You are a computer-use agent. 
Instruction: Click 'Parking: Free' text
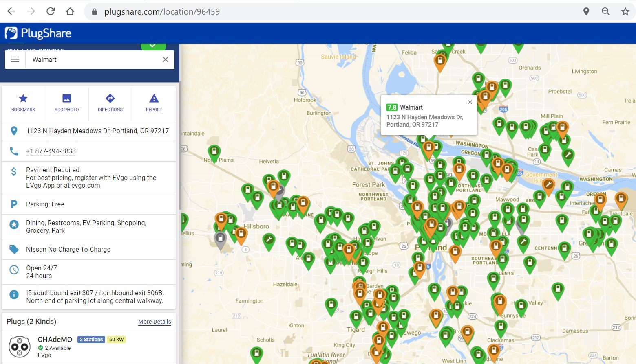tap(45, 204)
